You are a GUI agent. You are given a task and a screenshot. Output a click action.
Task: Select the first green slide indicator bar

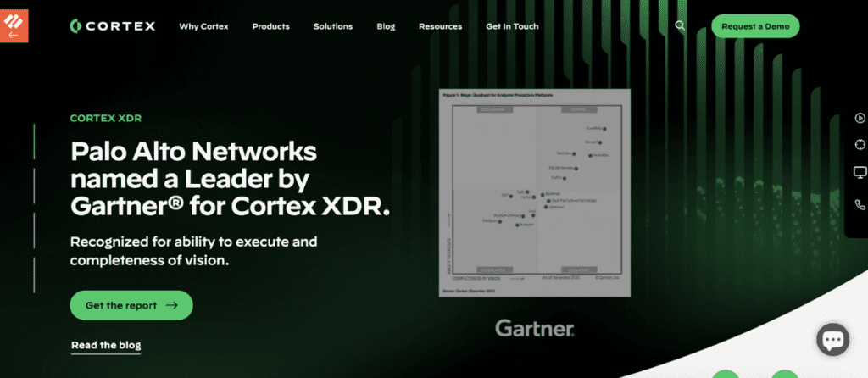(x=34, y=142)
